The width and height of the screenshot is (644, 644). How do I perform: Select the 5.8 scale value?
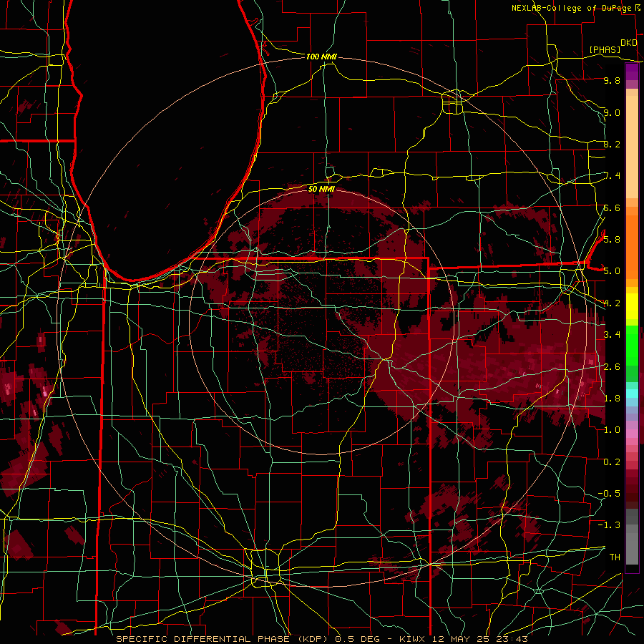pos(612,240)
